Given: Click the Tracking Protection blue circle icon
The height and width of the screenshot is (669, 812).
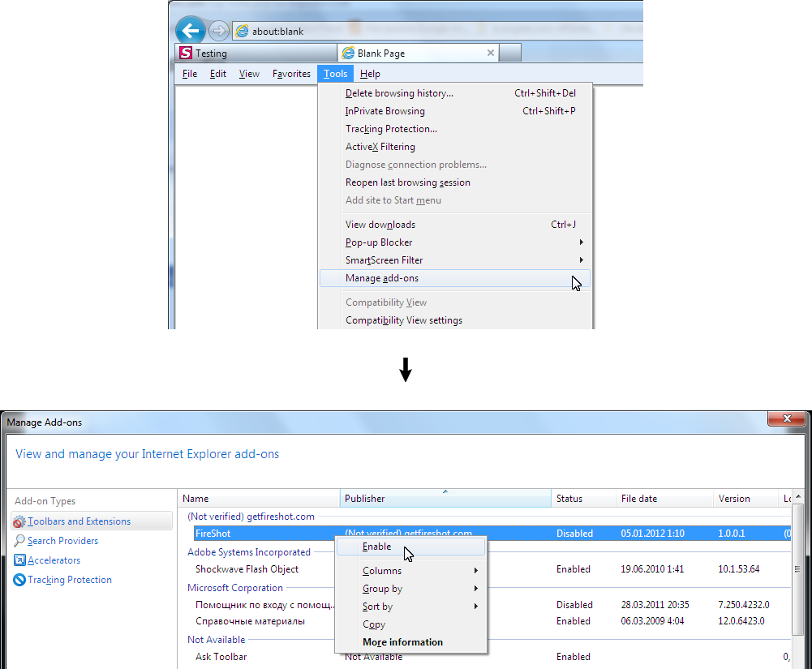Looking at the screenshot, I should click(x=19, y=580).
